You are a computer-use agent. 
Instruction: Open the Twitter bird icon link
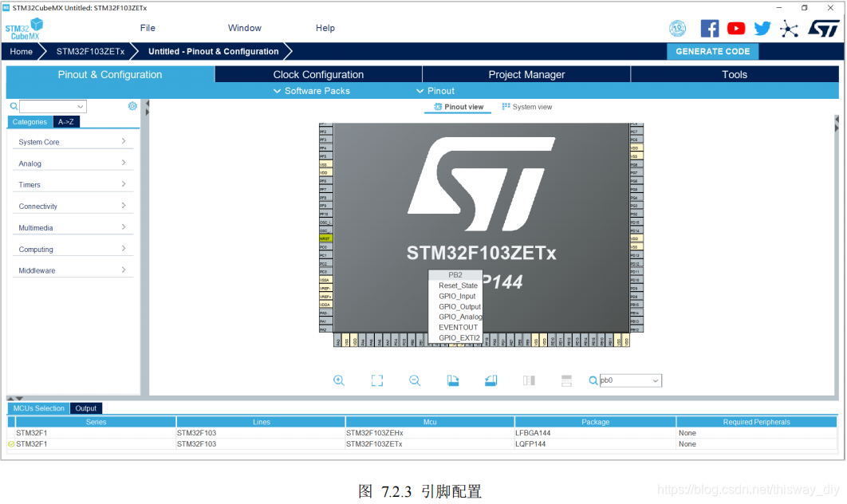(762, 28)
